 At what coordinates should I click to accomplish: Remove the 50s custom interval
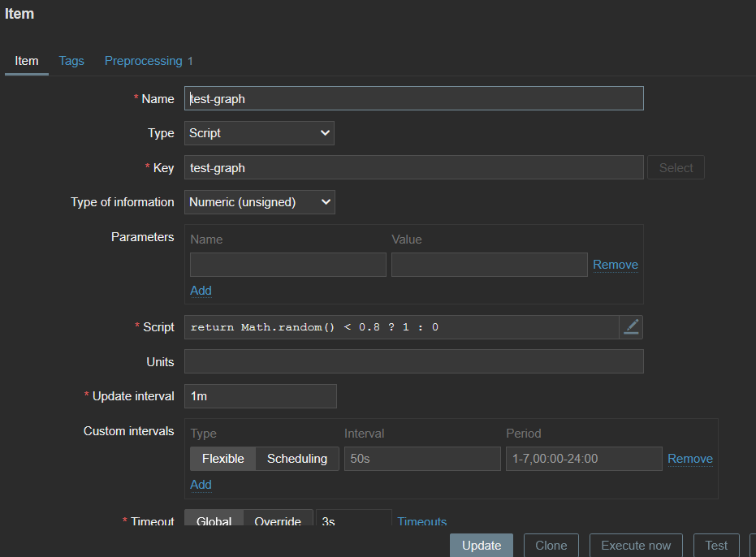689,459
